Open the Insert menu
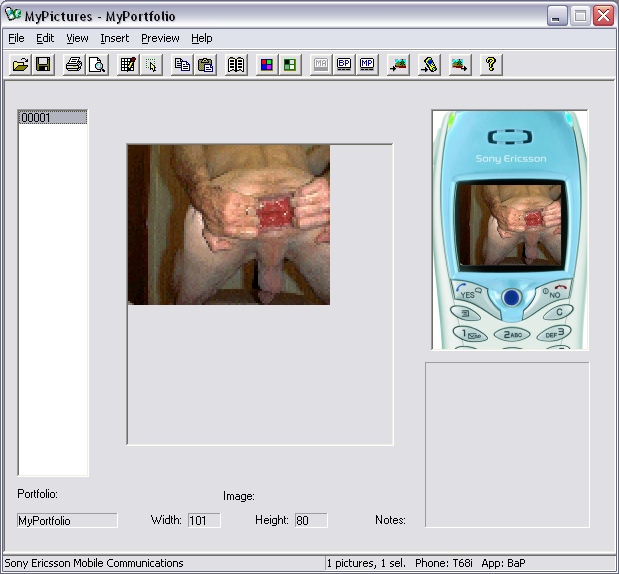 [114, 38]
